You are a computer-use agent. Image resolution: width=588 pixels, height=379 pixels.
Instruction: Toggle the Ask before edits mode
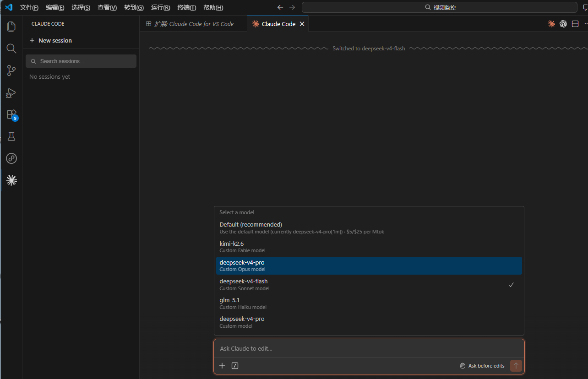pyautogui.click(x=482, y=366)
